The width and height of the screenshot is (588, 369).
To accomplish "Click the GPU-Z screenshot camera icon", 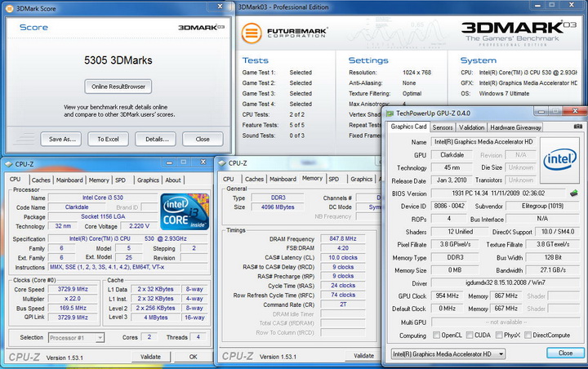I will point(578,127).
